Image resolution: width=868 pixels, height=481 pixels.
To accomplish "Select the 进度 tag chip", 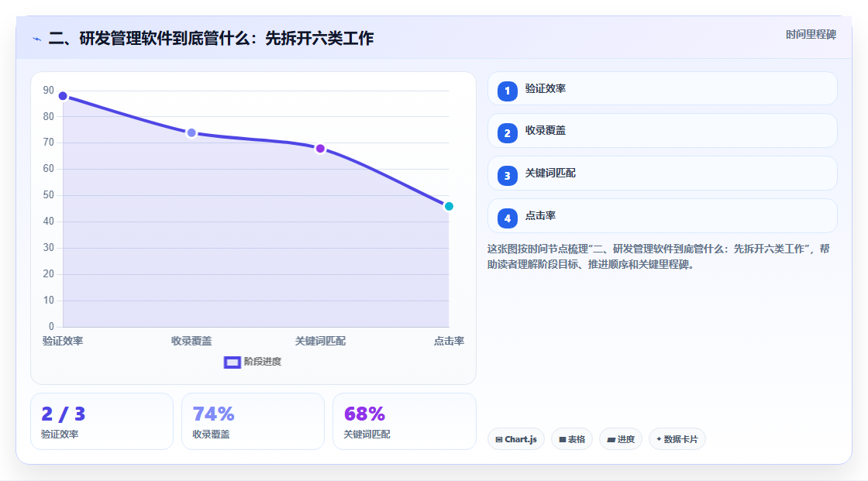I will pyautogui.click(x=621, y=439).
